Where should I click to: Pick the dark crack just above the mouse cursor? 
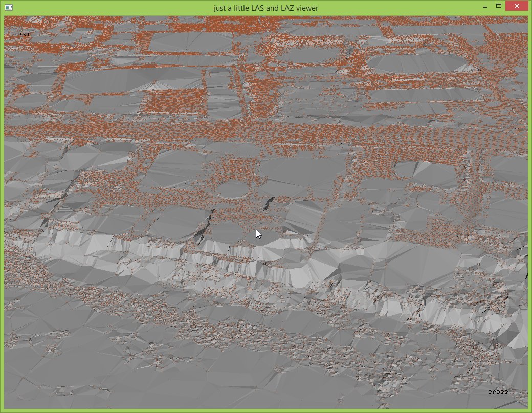[x=267, y=203]
